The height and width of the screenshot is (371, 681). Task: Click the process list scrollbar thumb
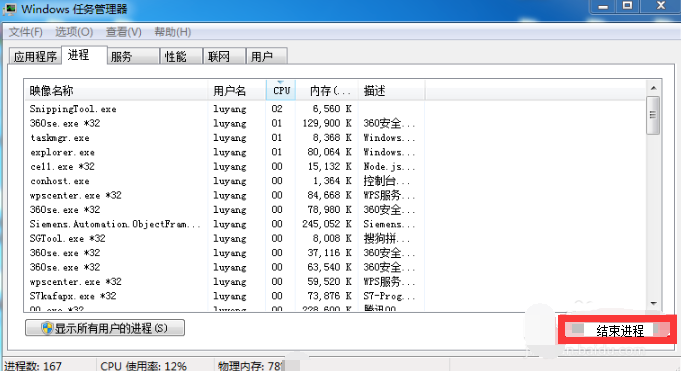pyautogui.click(x=653, y=115)
